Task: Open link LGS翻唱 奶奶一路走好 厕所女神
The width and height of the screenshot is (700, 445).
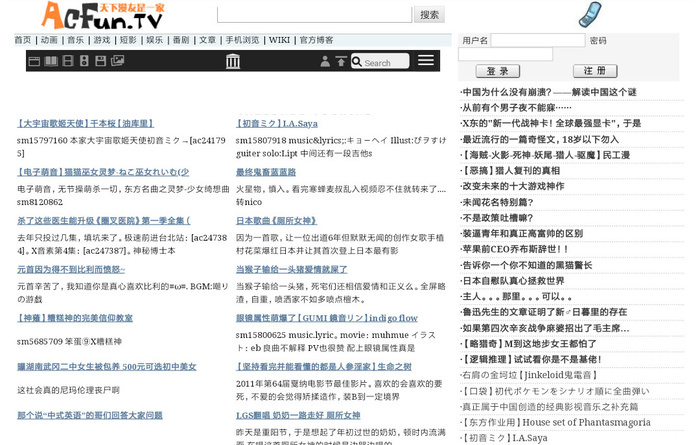Action: point(298,416)
